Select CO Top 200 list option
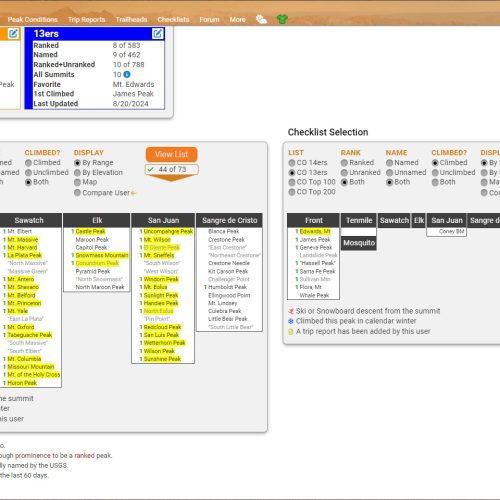 point(292,192)
